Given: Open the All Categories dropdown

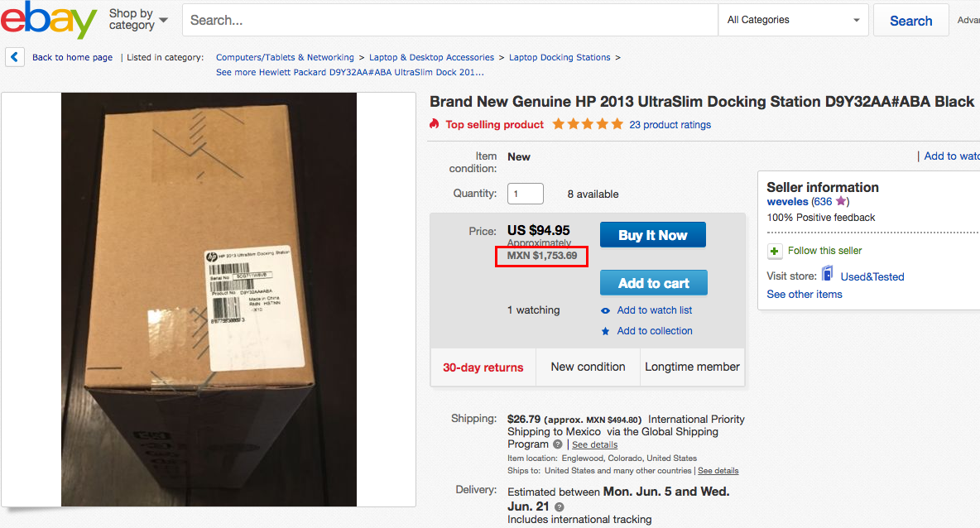Looking at the screenshot, I should coord(793,20).
